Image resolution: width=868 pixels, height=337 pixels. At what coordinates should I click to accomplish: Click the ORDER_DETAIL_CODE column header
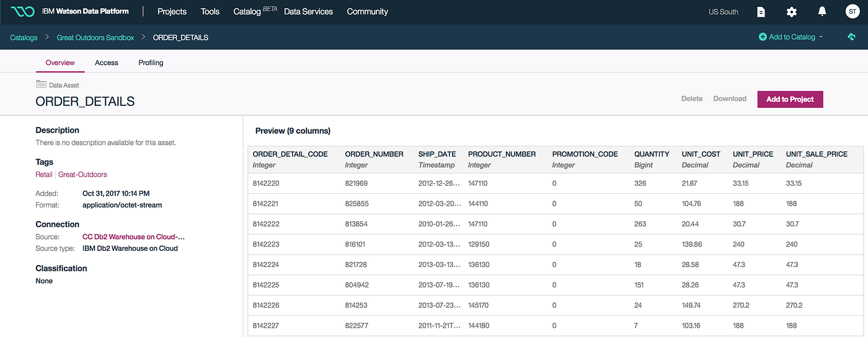coord(290,154)
